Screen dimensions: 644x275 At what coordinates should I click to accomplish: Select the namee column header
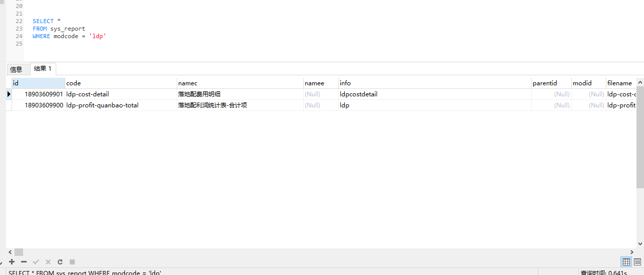[321, 83]
